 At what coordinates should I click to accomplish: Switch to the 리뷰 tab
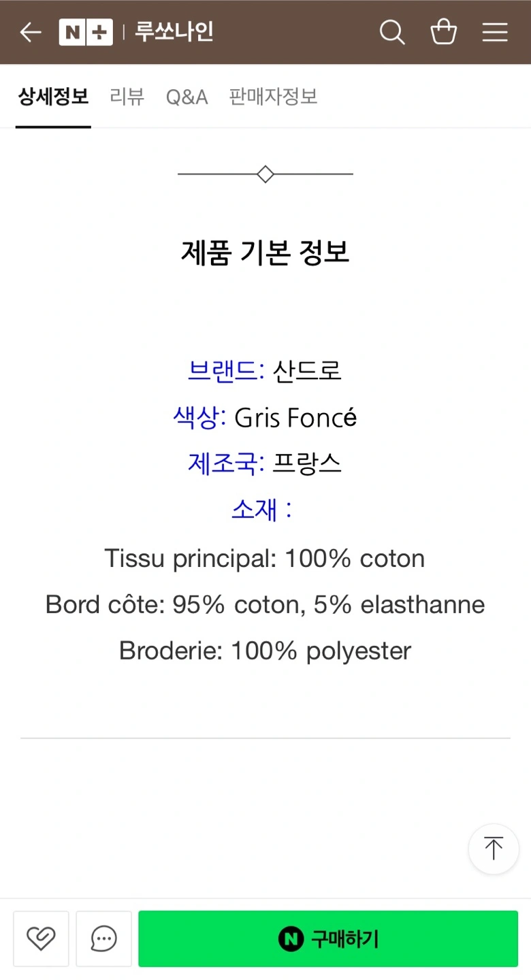tap(127, 97)
